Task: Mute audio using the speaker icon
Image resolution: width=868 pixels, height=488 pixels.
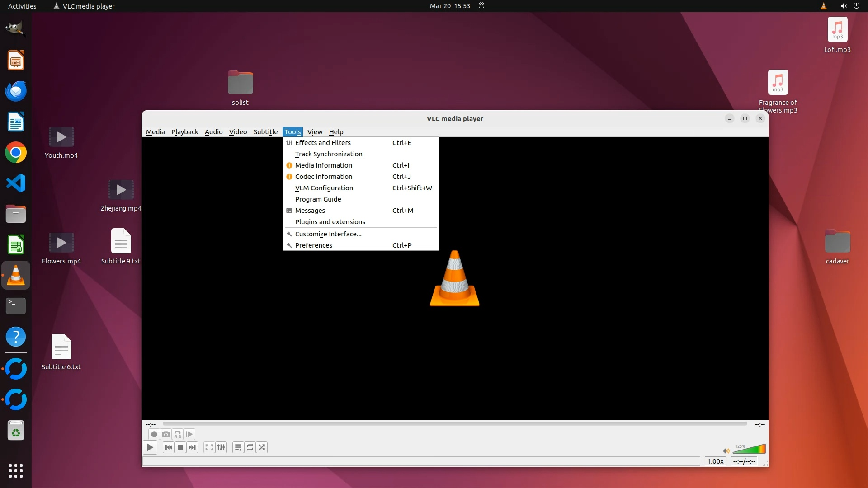Action: tap(726, 450)
